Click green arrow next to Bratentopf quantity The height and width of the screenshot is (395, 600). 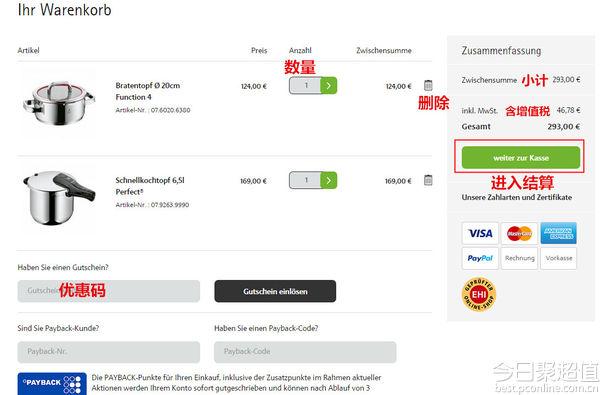tap(329, 85)
